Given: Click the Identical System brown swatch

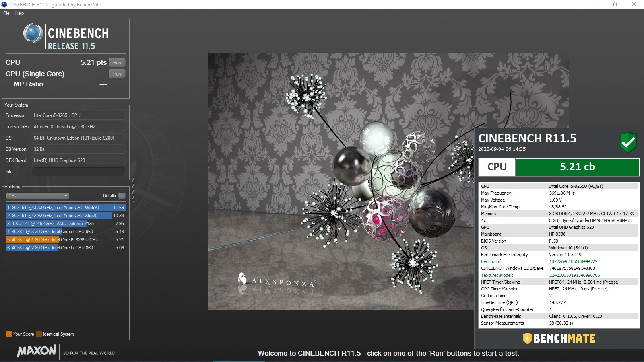Looking at the screenshot, I should coord(39,334).
